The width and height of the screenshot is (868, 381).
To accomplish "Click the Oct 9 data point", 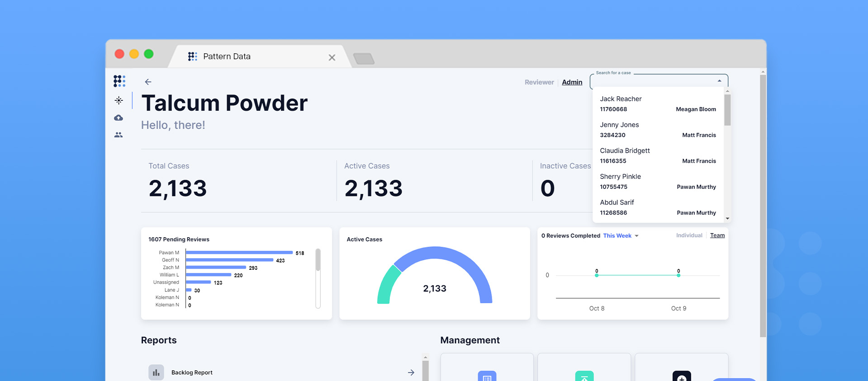I will click(x=678, y=275).
